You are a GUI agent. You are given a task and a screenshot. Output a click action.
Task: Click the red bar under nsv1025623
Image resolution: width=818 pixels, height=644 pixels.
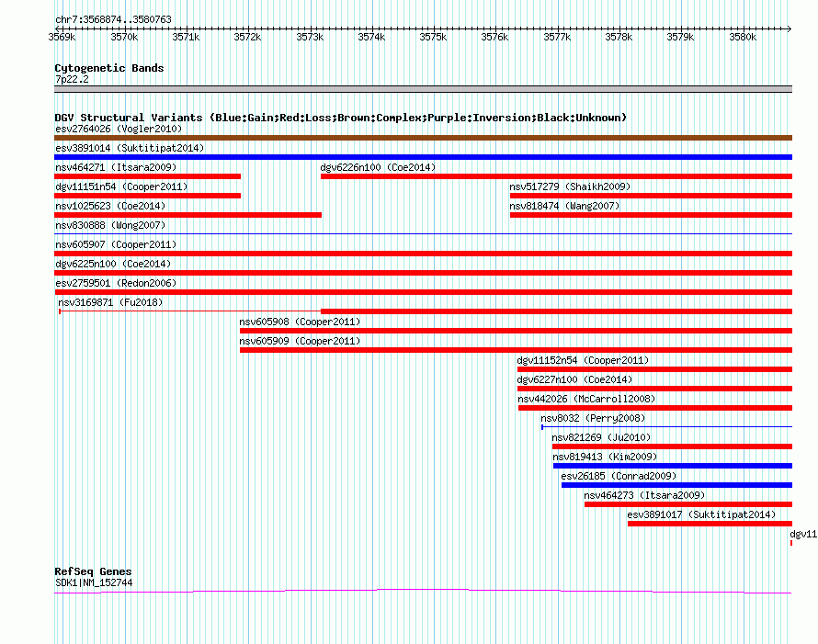pos(187,215)
